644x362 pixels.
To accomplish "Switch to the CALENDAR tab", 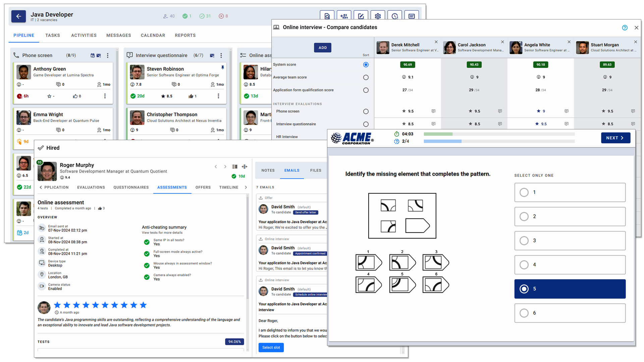I will pyautogui.click(x=153, y=35).
